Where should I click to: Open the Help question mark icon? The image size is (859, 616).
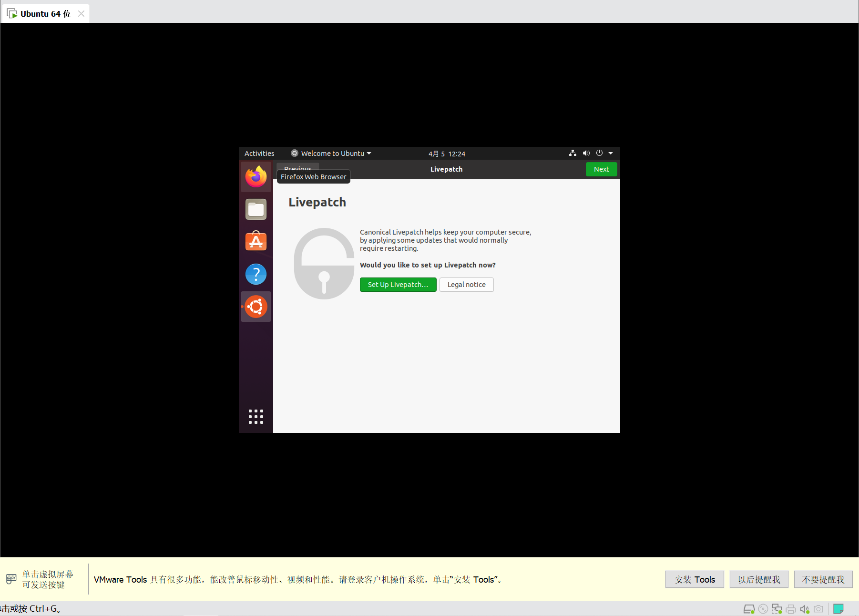(x=256, y=274)
